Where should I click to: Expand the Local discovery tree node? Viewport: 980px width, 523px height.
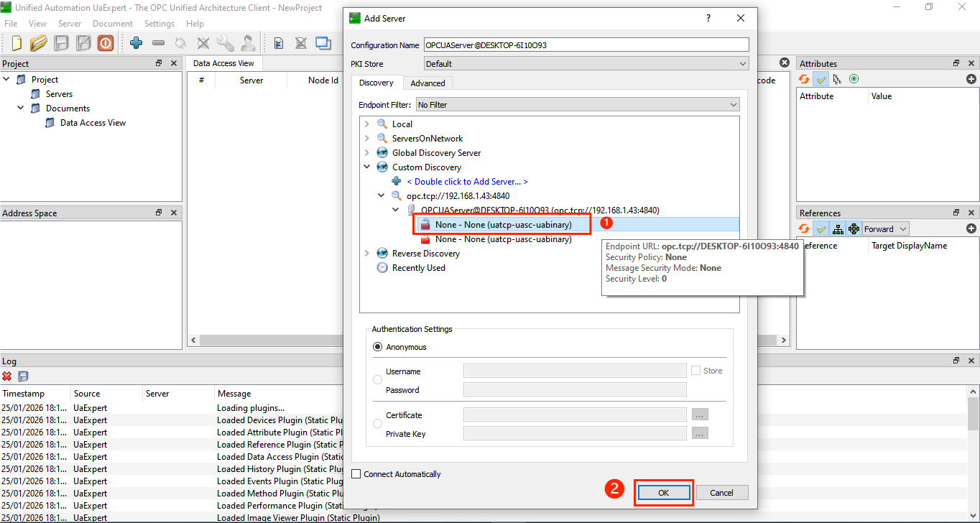tap(367, 124)
